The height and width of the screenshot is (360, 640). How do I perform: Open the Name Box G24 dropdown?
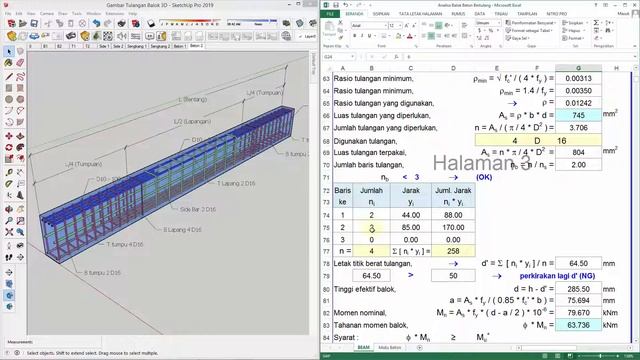(352, 57)
